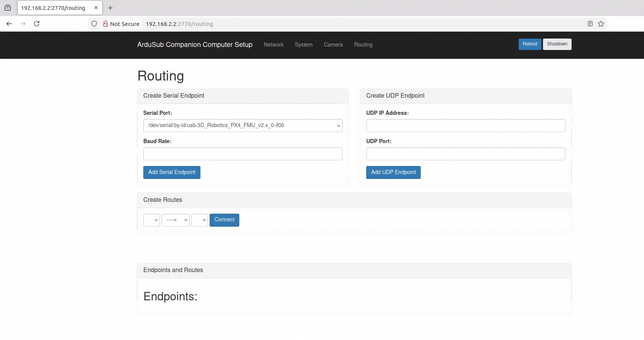Focus the Baud Rate input field
Screen dimensions: 644x340
(x=243, y=154)
